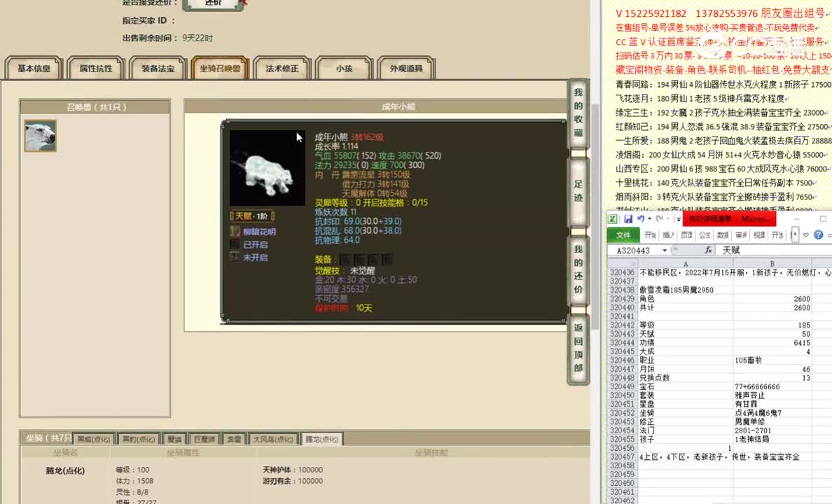Open Excel Help via question mark icon
This screenshot has width=832, height=504.
[817, 234]
